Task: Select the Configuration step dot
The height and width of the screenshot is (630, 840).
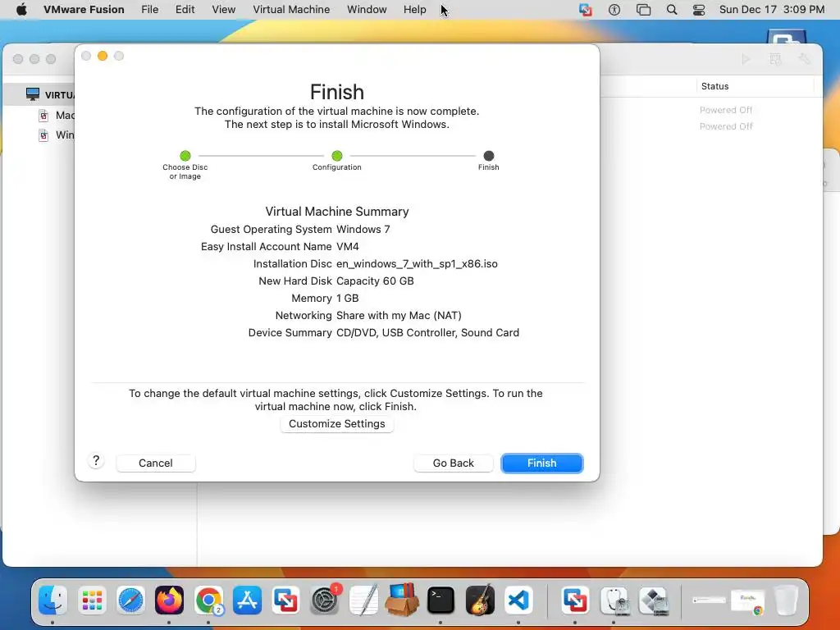Action: click(337, 156)
